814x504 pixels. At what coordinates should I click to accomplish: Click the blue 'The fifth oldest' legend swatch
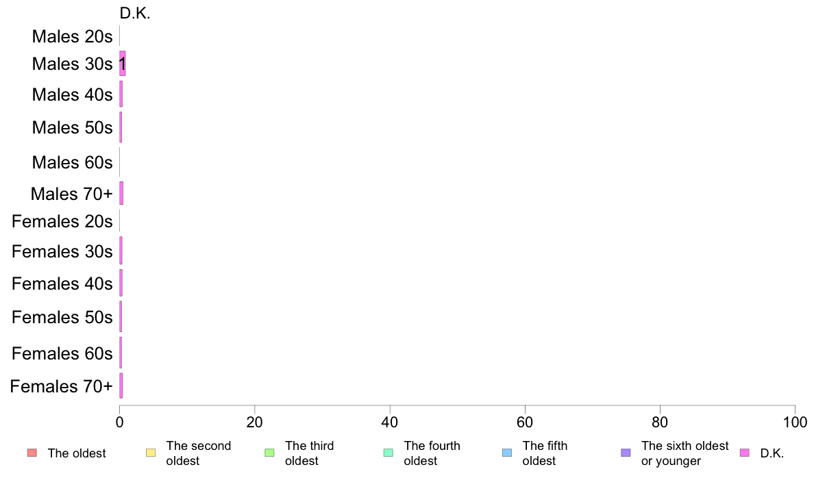pyautogui.click(x=507, y=453)
